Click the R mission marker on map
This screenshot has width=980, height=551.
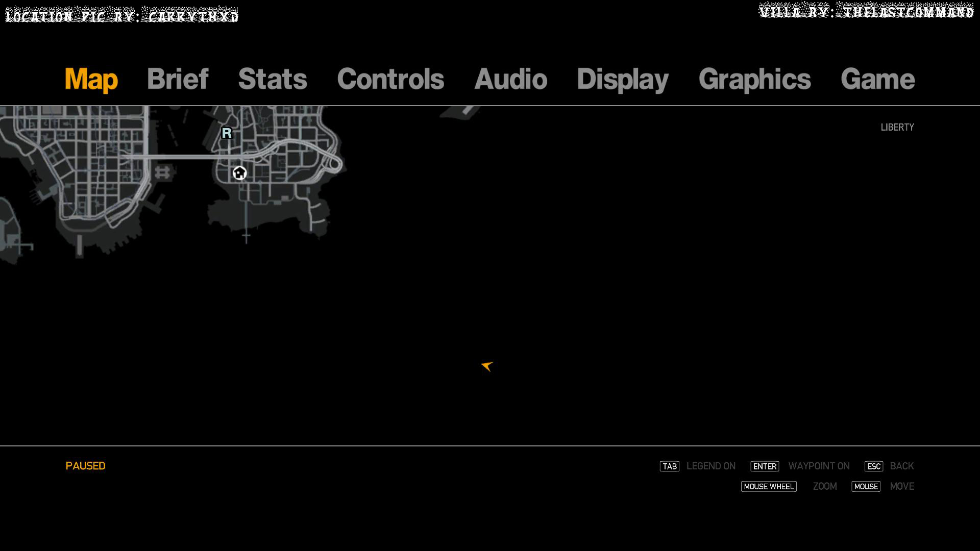[x=227, y=133]
